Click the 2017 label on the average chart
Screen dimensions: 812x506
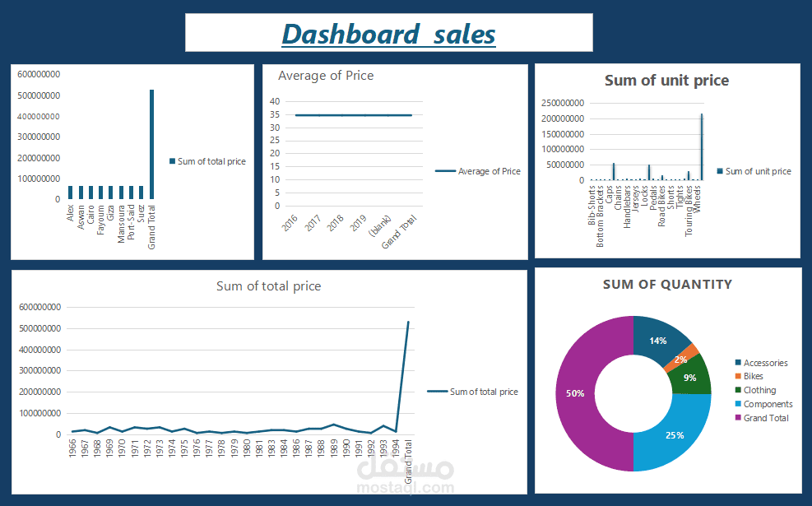(313, 223)
